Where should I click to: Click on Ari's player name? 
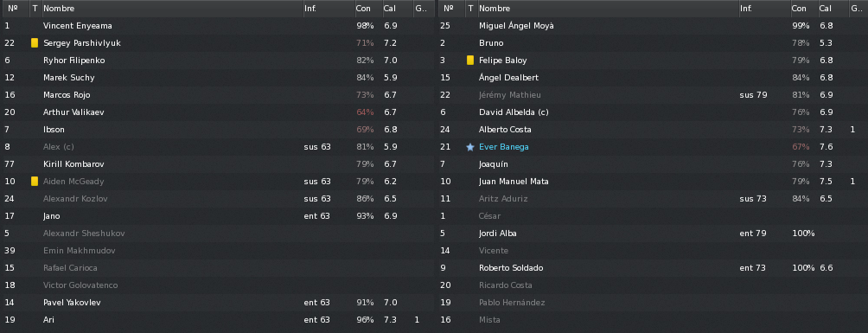pos(48,320)
